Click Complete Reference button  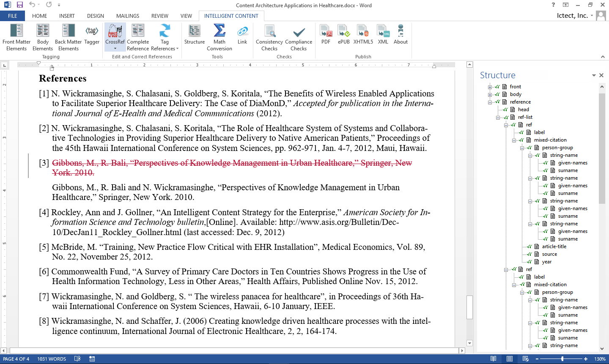click(x=138, y=37)
